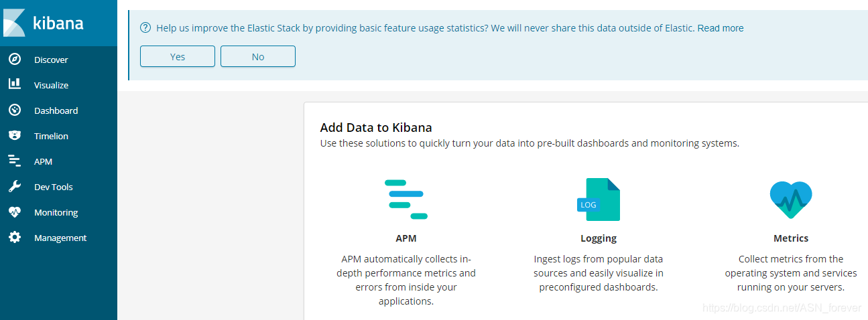Select the APM sidebar icon
The image size is (868, 320).
[x=14, y=161]
